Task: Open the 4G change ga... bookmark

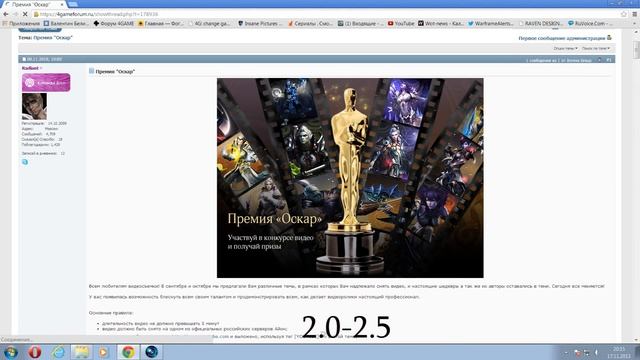Action: (x=209, y=24)
